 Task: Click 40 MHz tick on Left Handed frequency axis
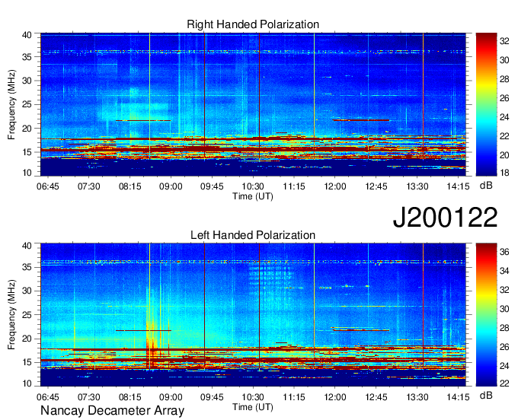pyautogui.click(x=27, y=246)
